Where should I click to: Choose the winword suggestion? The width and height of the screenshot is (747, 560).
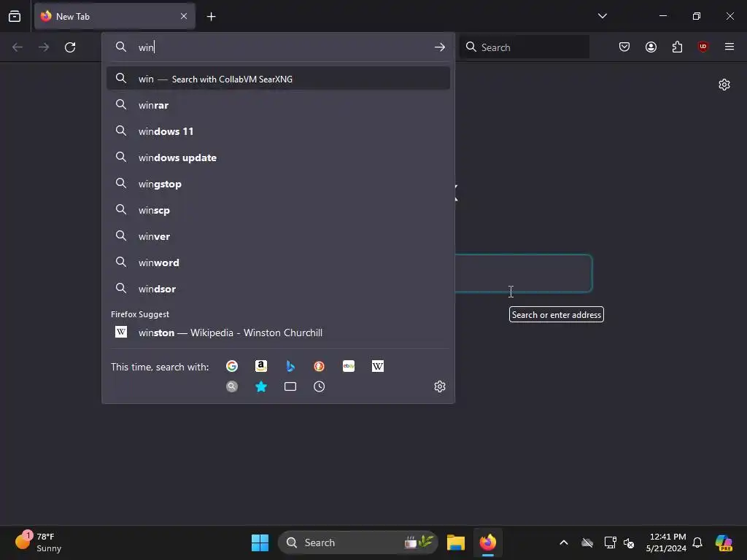[278, 262]
